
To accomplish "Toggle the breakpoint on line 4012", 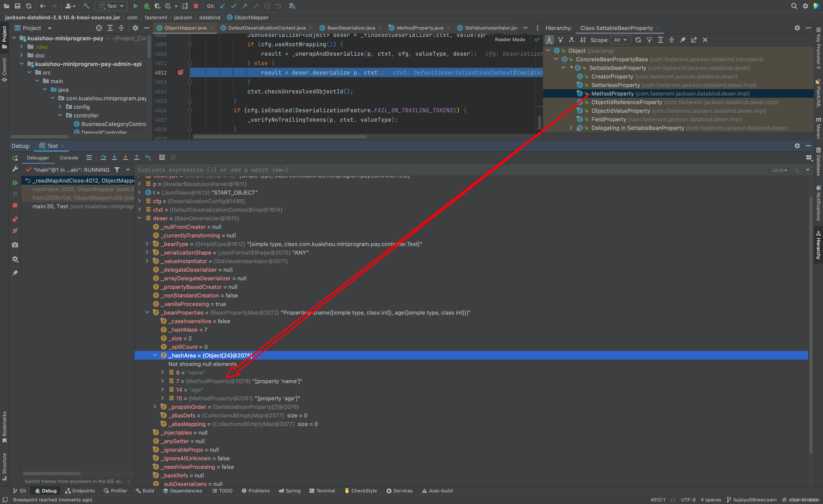I will [180, 72].
